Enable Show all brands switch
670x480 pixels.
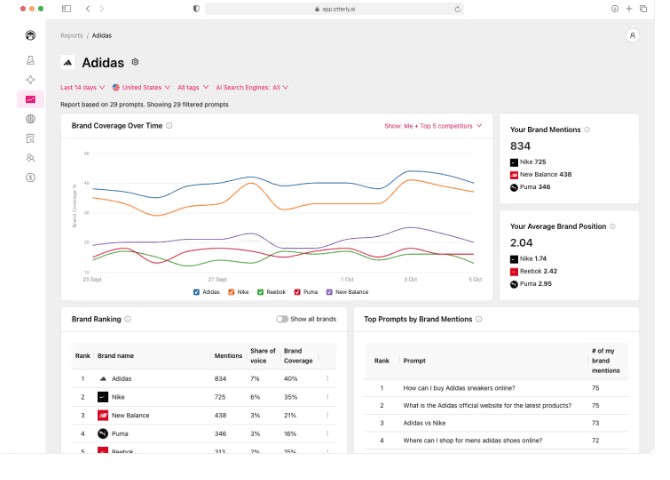coord(282,319)
